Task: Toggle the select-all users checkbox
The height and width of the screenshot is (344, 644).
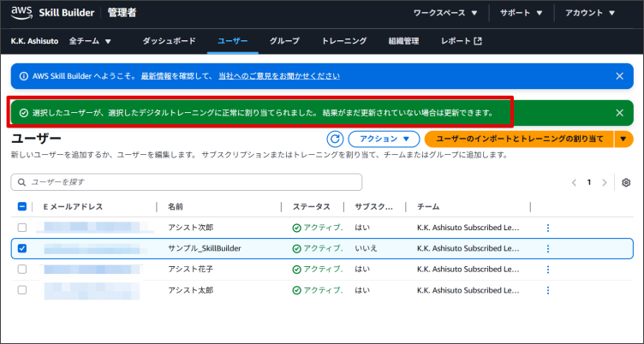Action: [22, 206]
